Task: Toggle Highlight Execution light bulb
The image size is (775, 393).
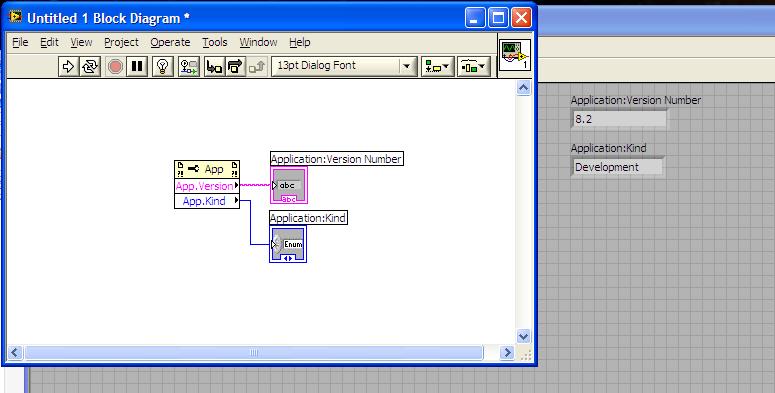Action: click(x=163, y=66)
